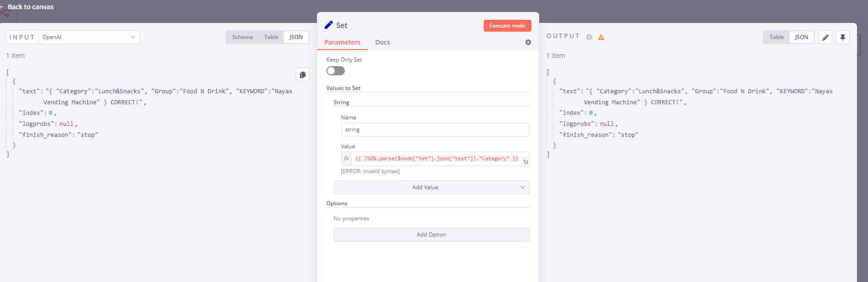The height and width of the screenshot is (282, 868).
Task: Click the pencil edit output icon
Action: coord(825,37)
